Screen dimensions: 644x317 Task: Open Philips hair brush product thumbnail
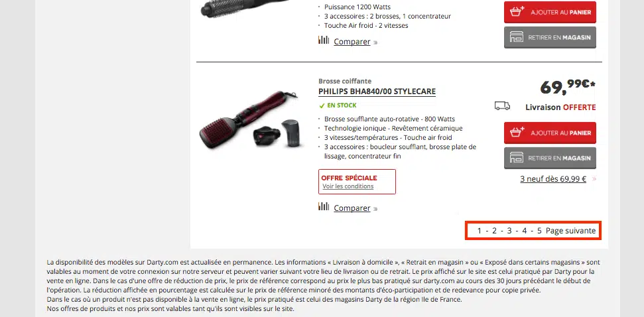252,119
